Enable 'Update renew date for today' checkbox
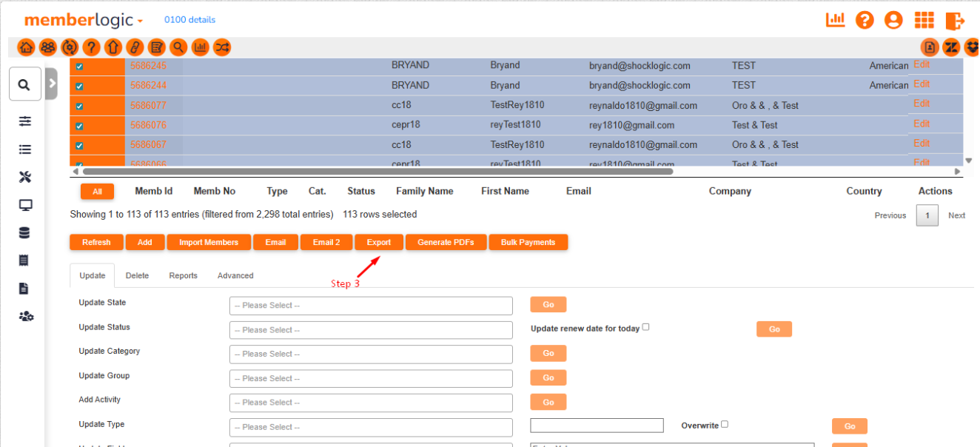The width and height of the screenshot is (980, 447). tap(645, 327)
